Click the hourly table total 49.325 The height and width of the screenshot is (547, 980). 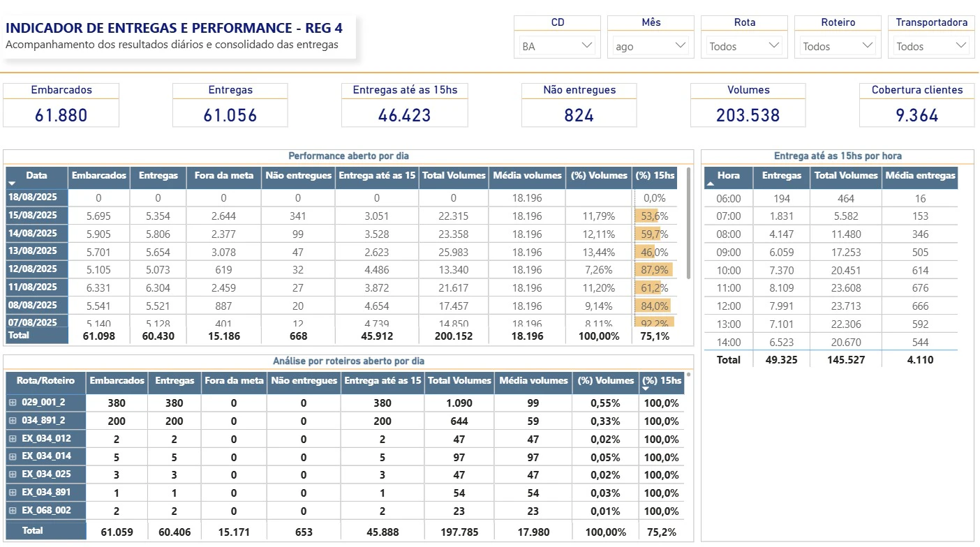click(x=782, y=360)
